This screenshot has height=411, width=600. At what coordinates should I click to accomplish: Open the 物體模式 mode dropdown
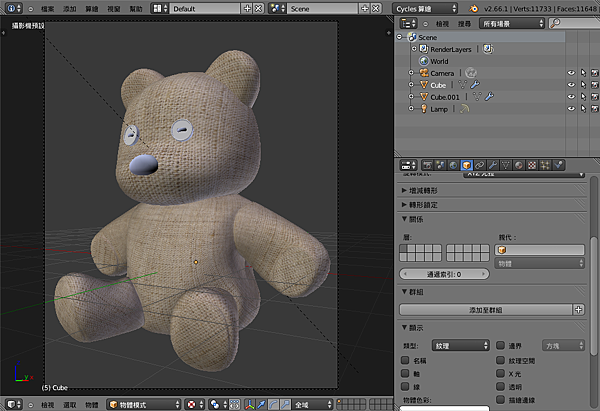click(x=140, y=404)
